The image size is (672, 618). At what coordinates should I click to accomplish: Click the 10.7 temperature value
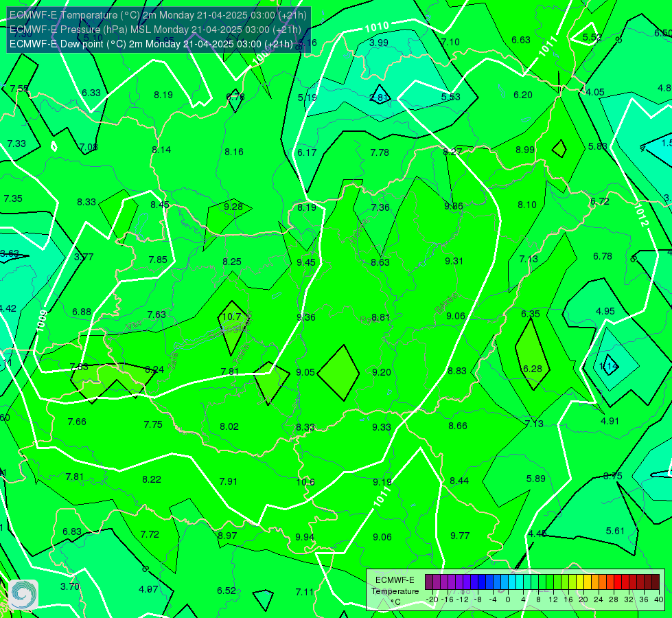point(231,317)
